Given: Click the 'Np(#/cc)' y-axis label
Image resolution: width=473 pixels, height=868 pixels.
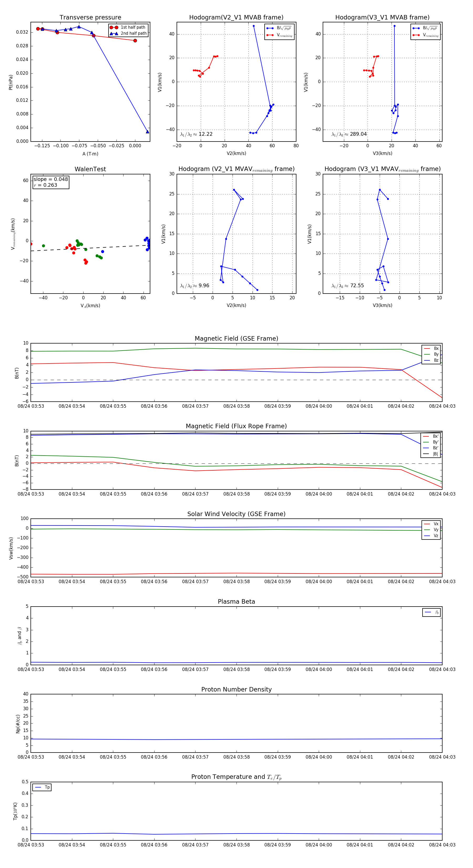Looking at the screenshot, I should tap(18, 723).
